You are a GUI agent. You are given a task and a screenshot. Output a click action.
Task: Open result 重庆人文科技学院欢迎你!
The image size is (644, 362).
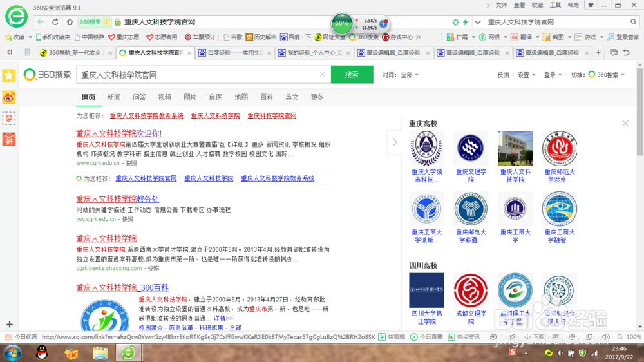pos(118,133)
